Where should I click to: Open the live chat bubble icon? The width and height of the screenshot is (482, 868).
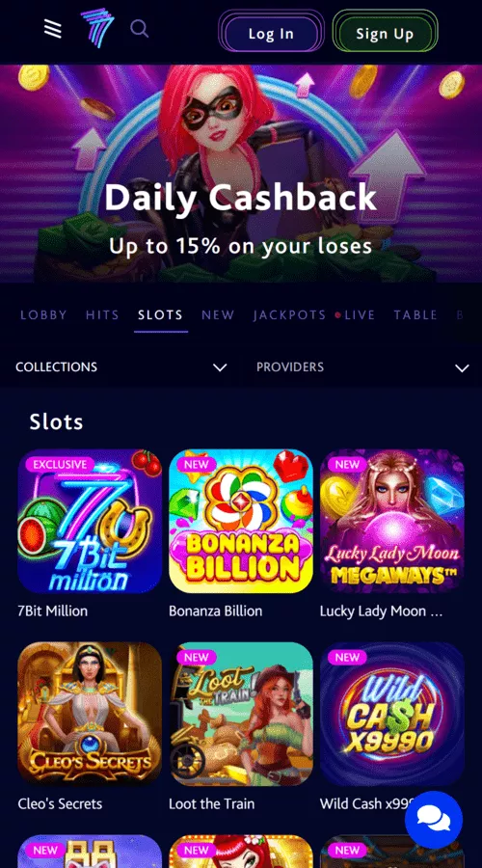[433, 820]
